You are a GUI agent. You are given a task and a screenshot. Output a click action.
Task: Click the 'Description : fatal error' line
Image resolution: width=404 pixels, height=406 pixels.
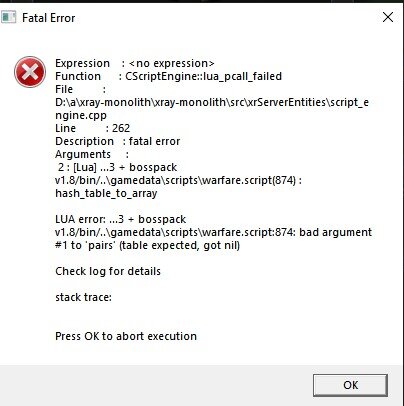118,141
